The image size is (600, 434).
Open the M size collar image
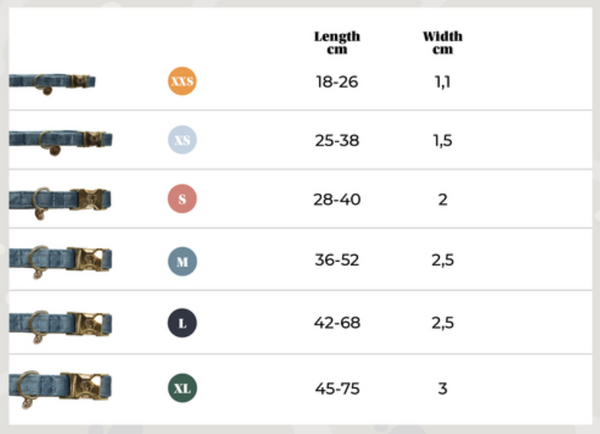59,262
